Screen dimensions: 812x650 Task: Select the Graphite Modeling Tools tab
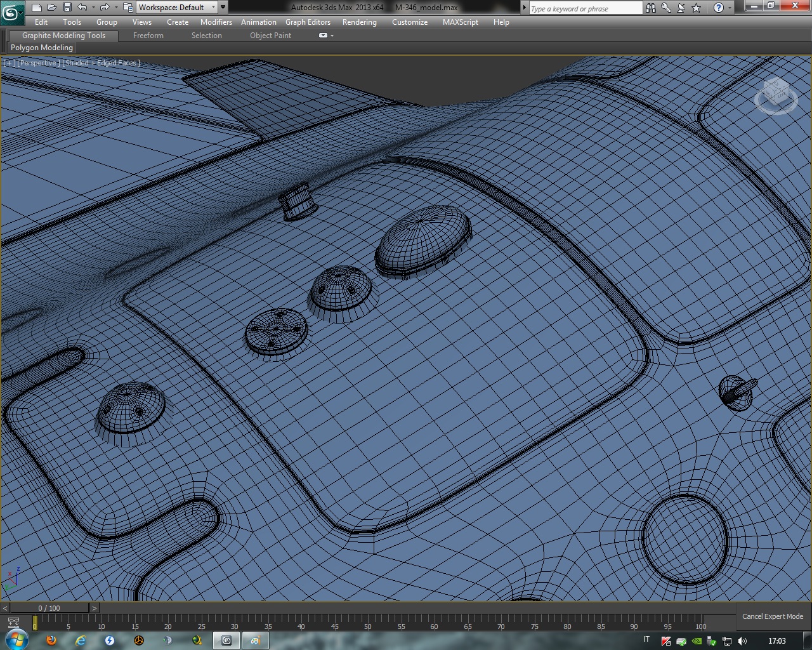point(63,36)
